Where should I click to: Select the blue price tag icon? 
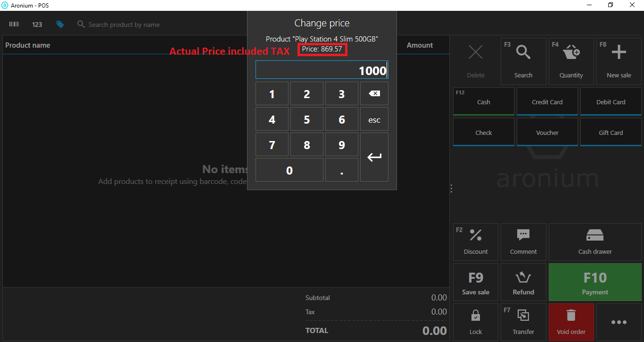point(60,25)
